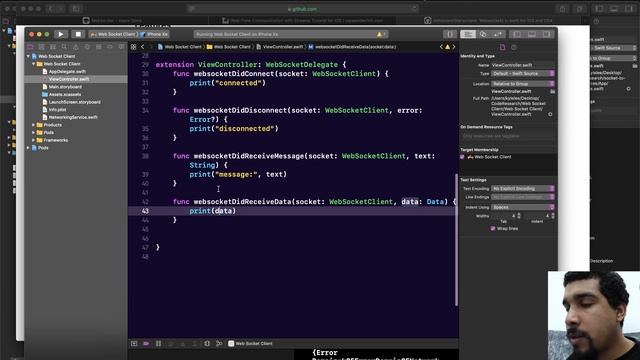This screenshot has height=360, width=640.
Task: Show the Source Control navigator
Action: point(42,47)
